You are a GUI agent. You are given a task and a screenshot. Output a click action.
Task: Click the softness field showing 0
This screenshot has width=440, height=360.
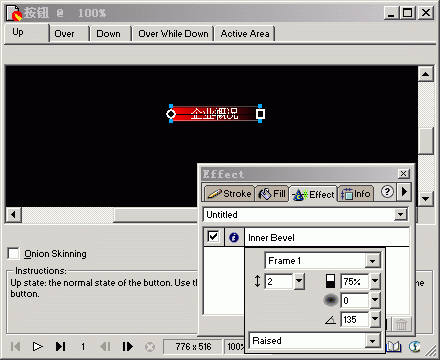[355, 301]
